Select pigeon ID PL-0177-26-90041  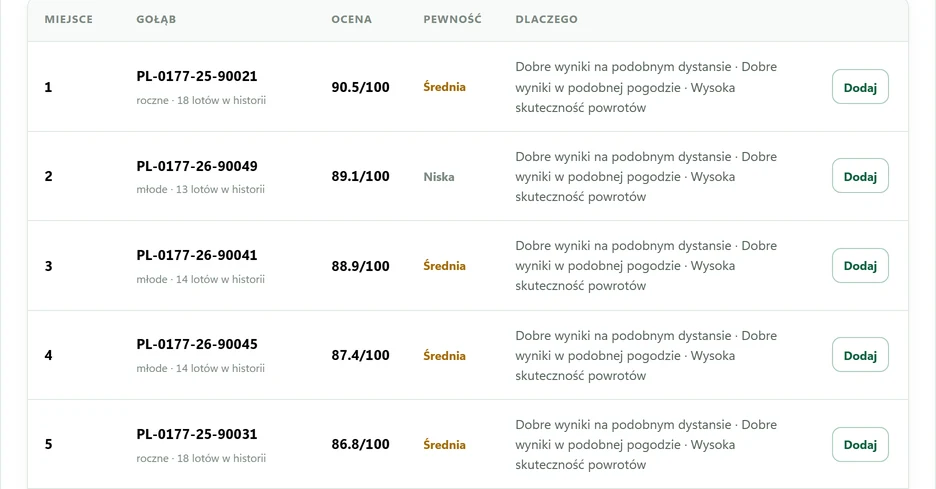pyautogui.click(x=197, y=255)
